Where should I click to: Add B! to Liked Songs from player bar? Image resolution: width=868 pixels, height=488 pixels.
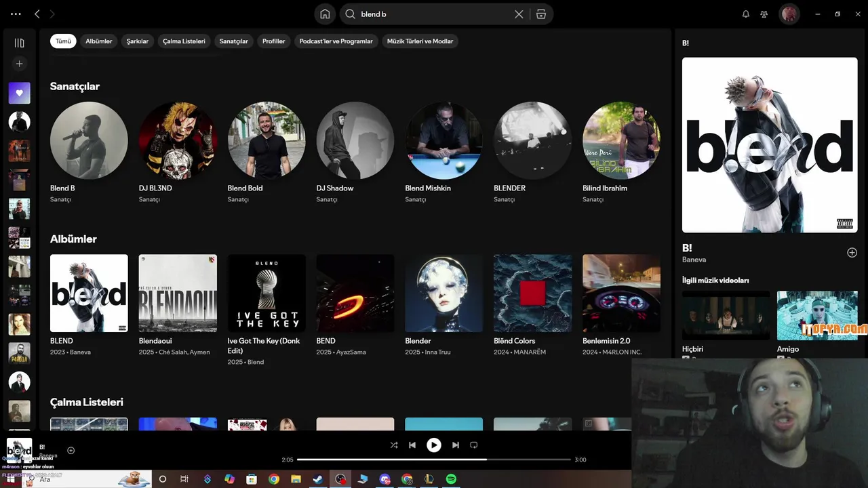click(x=71, y=451)
